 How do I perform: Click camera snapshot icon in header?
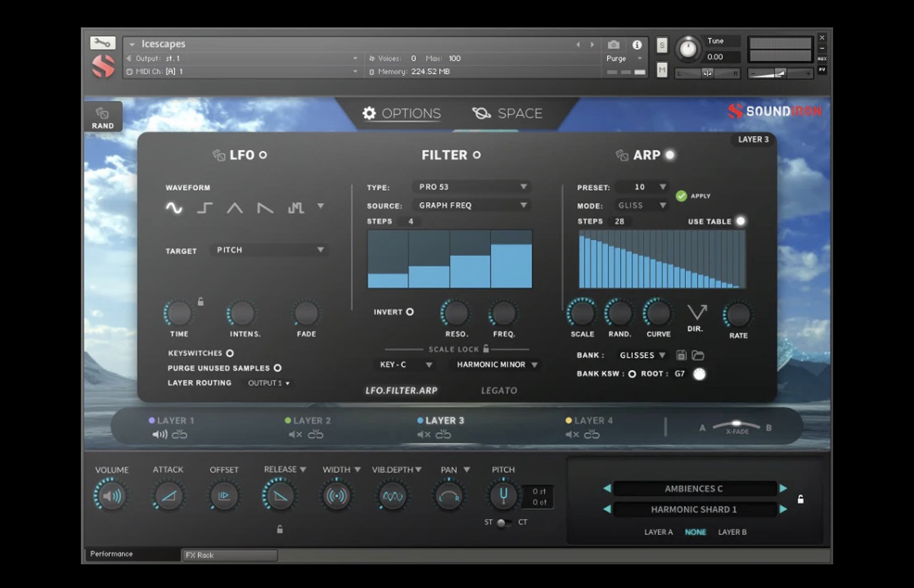[613, 45]
